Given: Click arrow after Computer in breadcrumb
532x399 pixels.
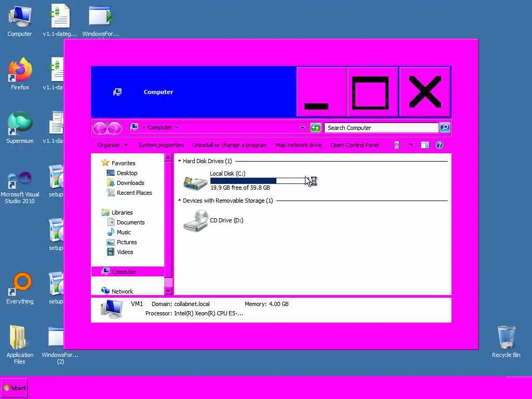Looking at the screenshot, I should pyautogui.click(x=177, y=128).
